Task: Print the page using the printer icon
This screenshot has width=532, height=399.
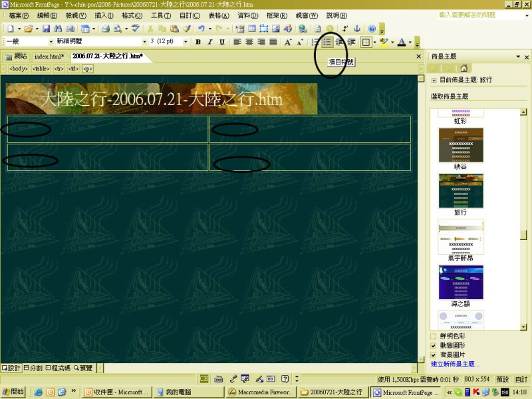Action: tap(106, 29)
